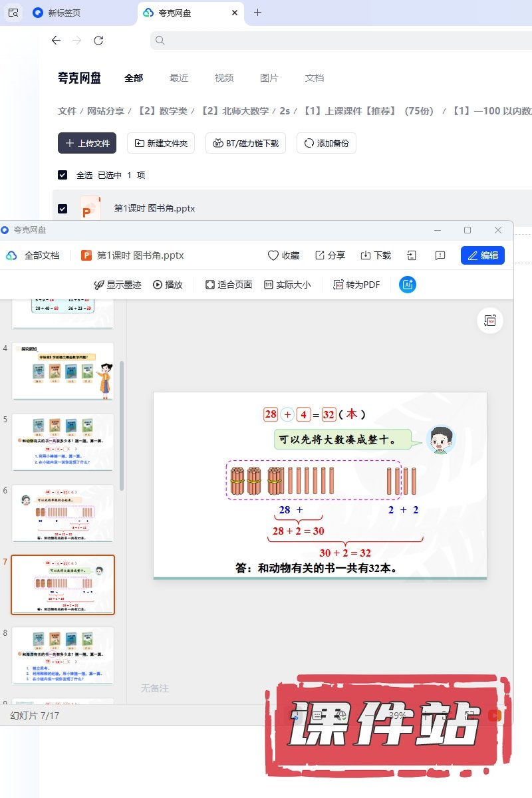532x798 pixels.
Task: Click the BT/Magnet Download button
Action: tap(246, 143)
